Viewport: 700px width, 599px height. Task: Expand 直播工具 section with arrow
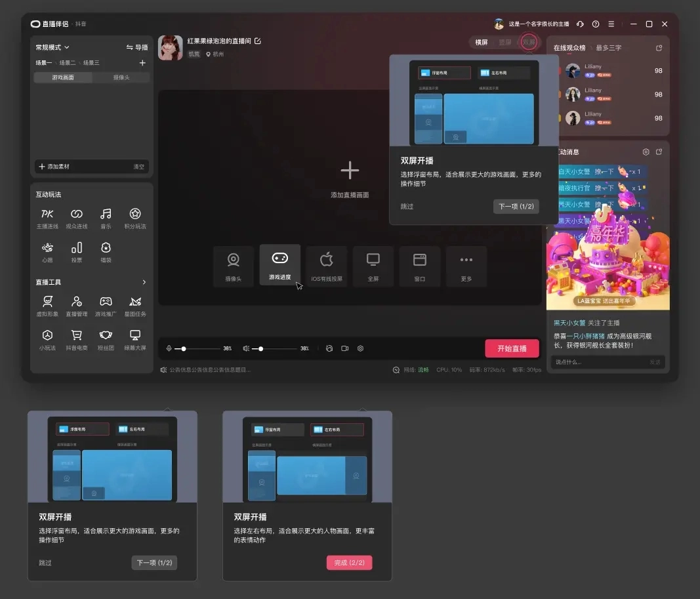tap(144, 282)
